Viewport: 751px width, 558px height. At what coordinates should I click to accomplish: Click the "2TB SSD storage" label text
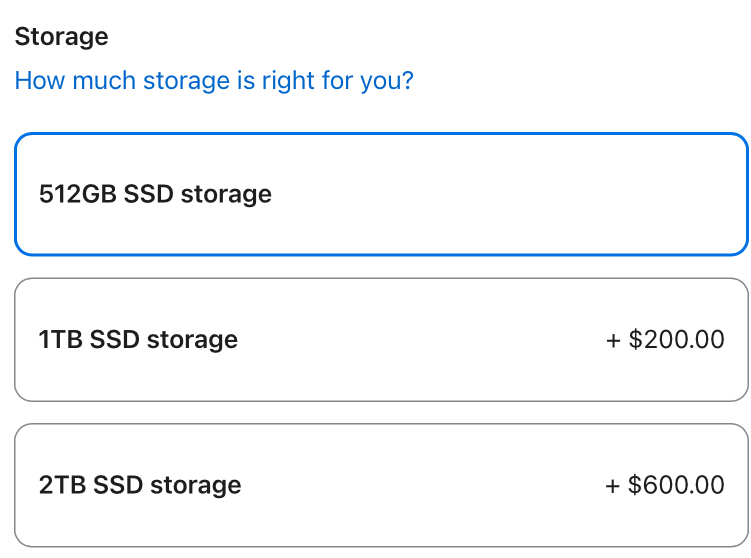tap(140, 486)
